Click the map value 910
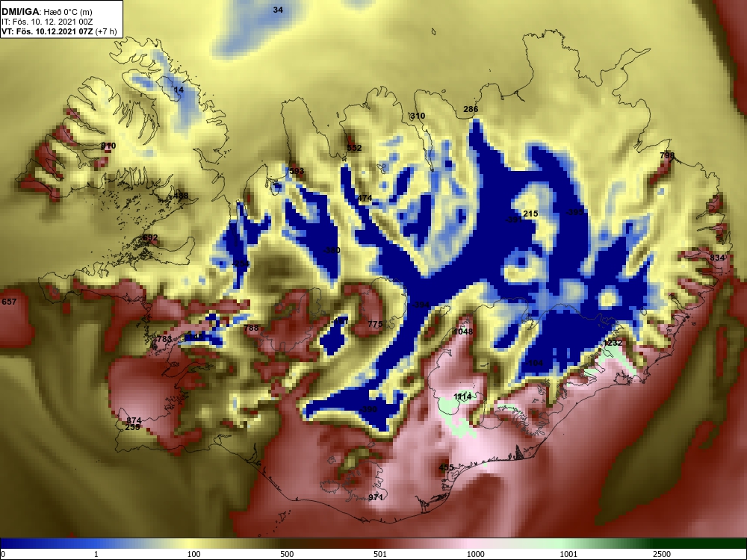 click(108, 146)
